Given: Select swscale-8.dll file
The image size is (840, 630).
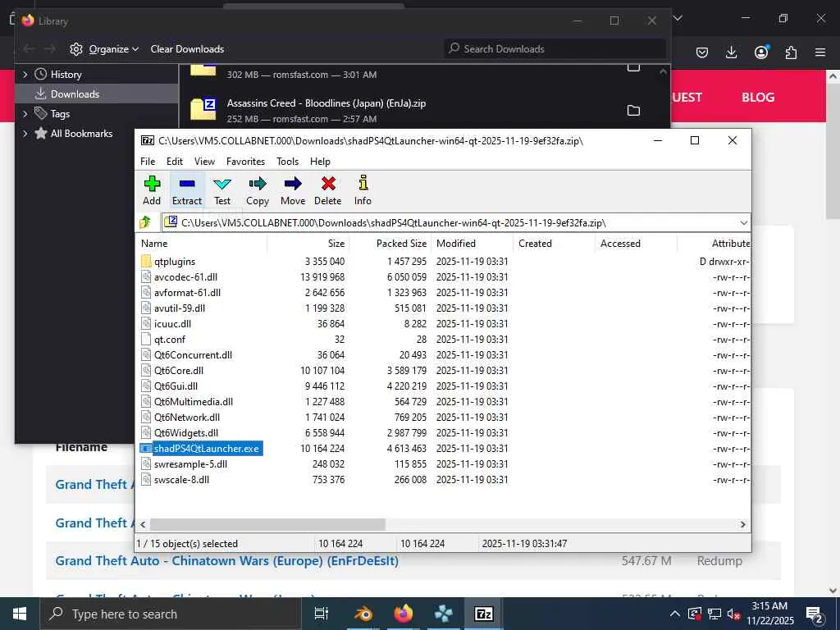Looking at the screenshot, I should pyautogui.click(x=176, y=479).
